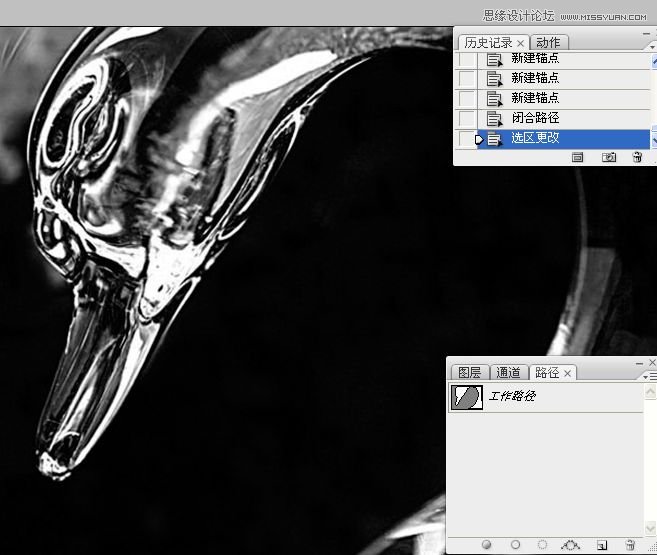Switch to the 动作 (Actions) tab
This screenshot has width=657, height=555.
(548, 42)
